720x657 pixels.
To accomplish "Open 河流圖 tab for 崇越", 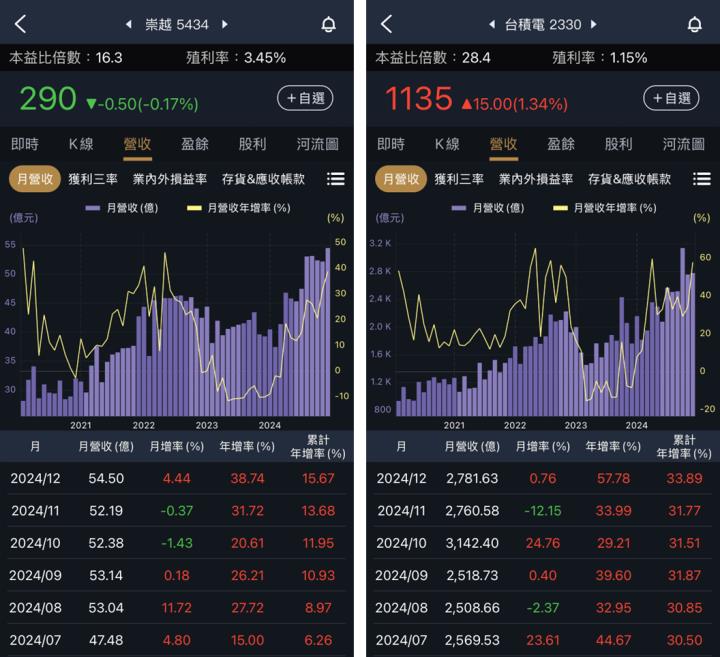I will [317, 144].
